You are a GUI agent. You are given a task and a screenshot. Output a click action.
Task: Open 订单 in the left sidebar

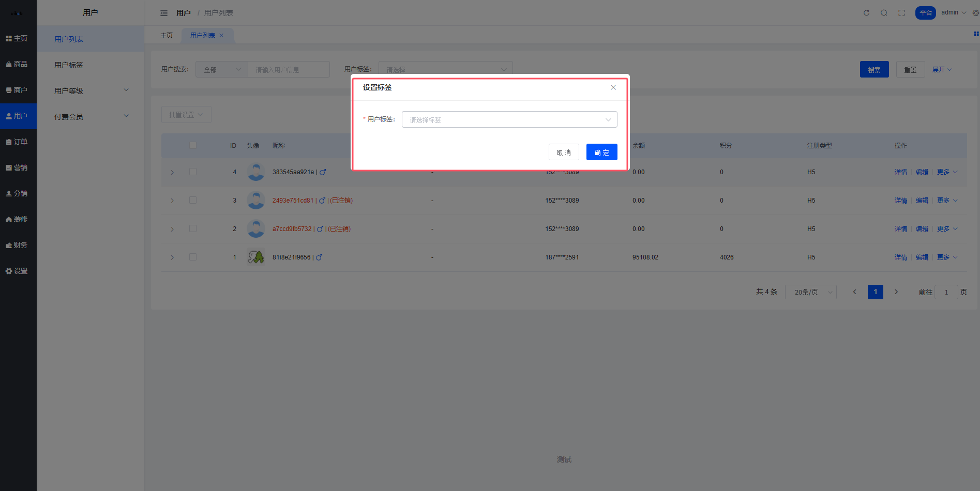17,142
